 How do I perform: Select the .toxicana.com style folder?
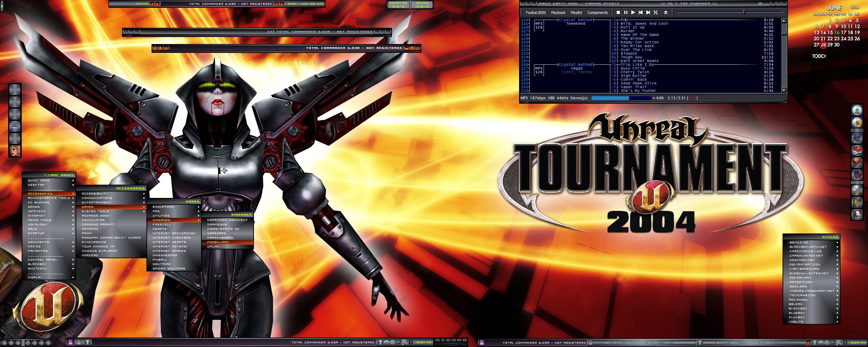tap(811, 295)
